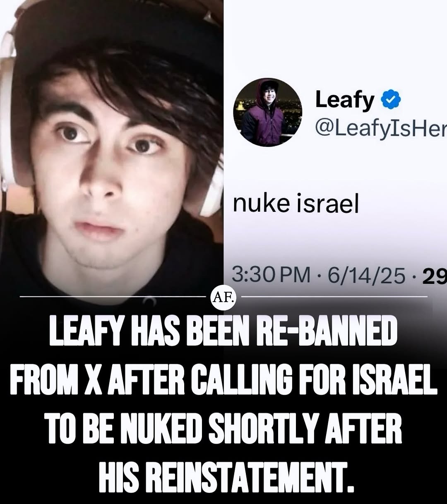Open Leafy's circular profile avatar
This screenshot has width=447, height=504.
point(267,112)
